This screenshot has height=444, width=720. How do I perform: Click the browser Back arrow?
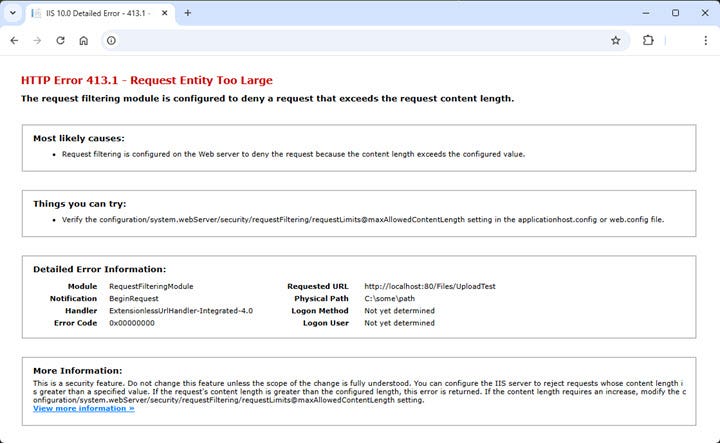tap(14, 40)
